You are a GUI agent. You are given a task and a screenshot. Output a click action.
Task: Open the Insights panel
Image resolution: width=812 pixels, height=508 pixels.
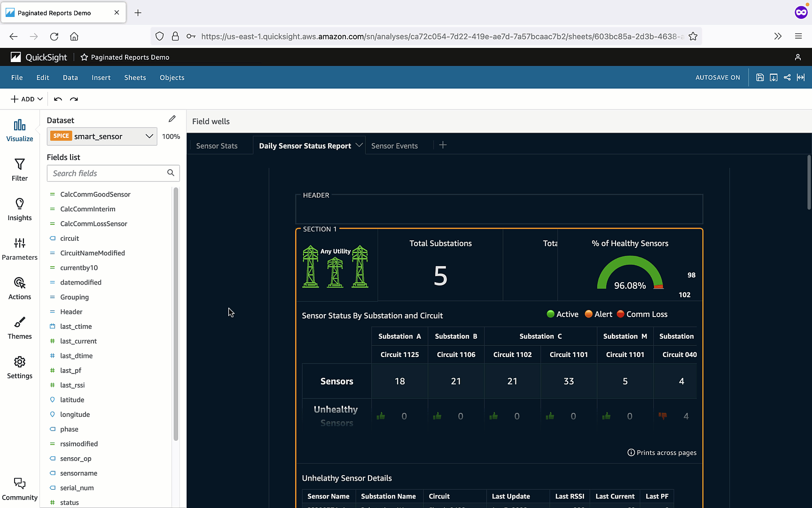[20, 209]
